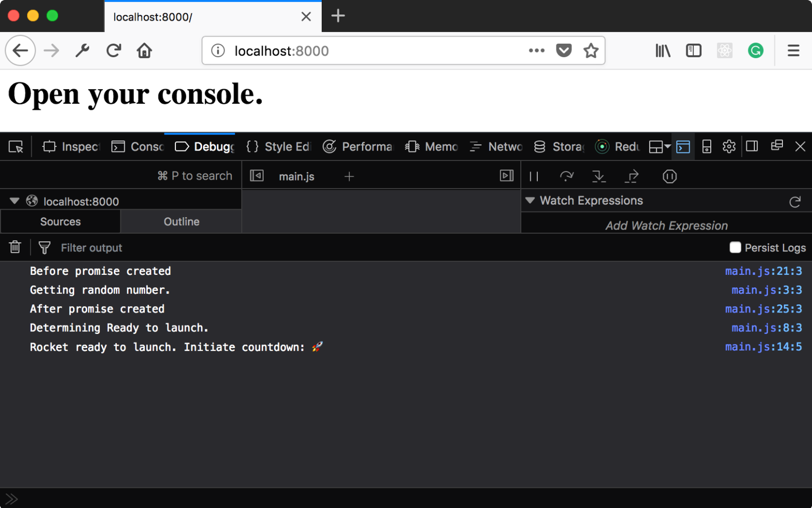Collapse the debugger right pane
Screen dimensions: 812x508
coord(507,176)
